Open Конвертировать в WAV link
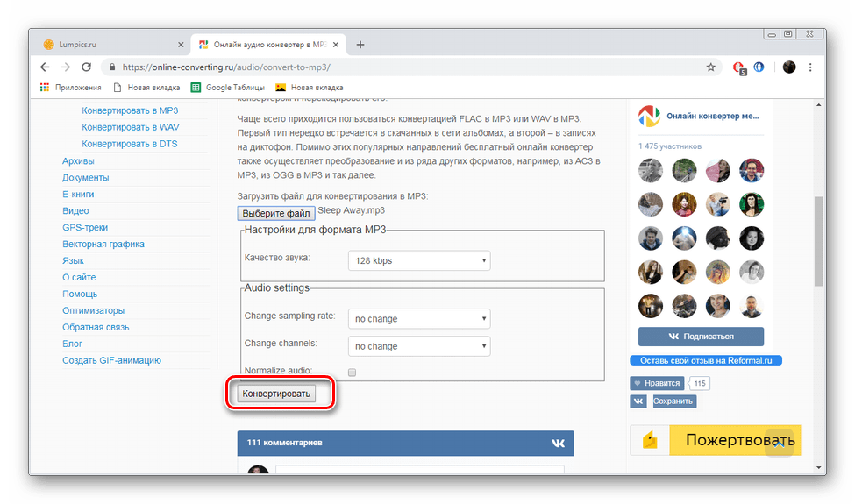This screenshot has height=504, width=855. pyautogui.click(x=131, y=127)
